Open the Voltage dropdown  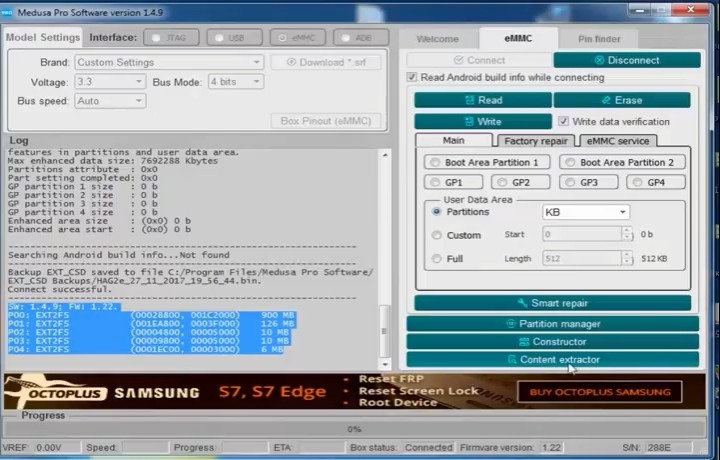click(110, 82)
